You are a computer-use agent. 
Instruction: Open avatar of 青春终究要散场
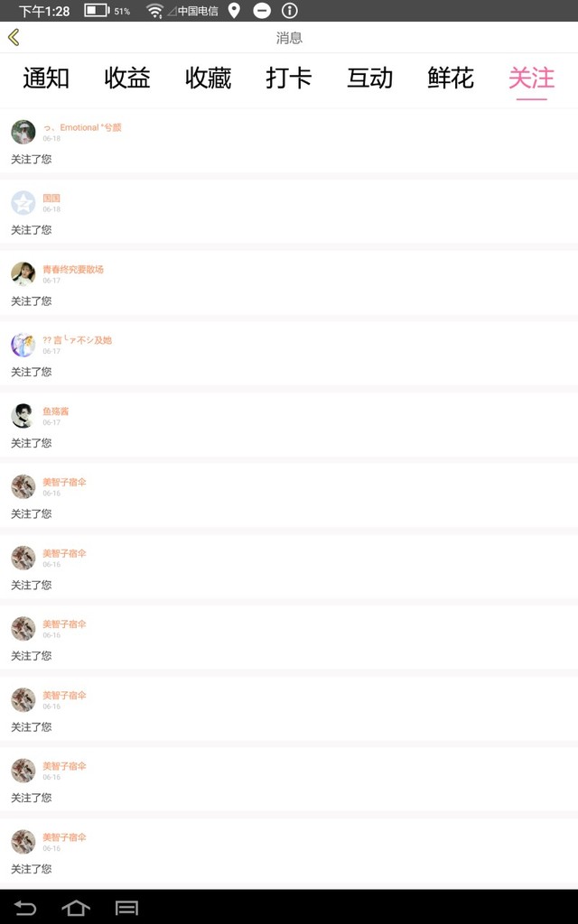[x=23, y=274]
